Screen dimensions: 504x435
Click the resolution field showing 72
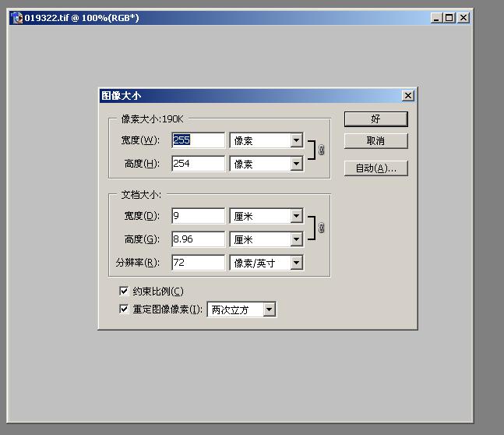click(x=199, y=263)
